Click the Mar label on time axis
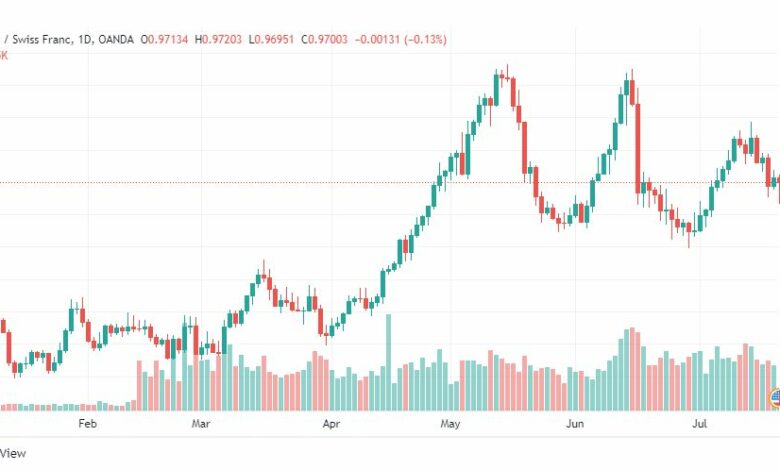Viewport: 780px width, 470px height. coord(200,424)
